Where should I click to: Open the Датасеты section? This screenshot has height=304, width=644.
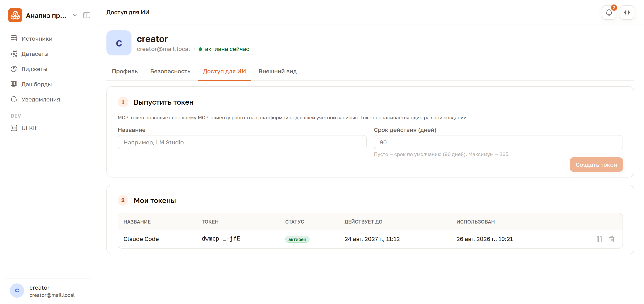(x=49, y=54)
